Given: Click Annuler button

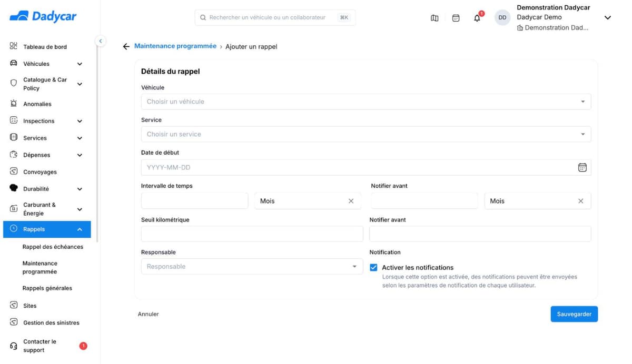Looking at the screenshot, I should [148, 314].
